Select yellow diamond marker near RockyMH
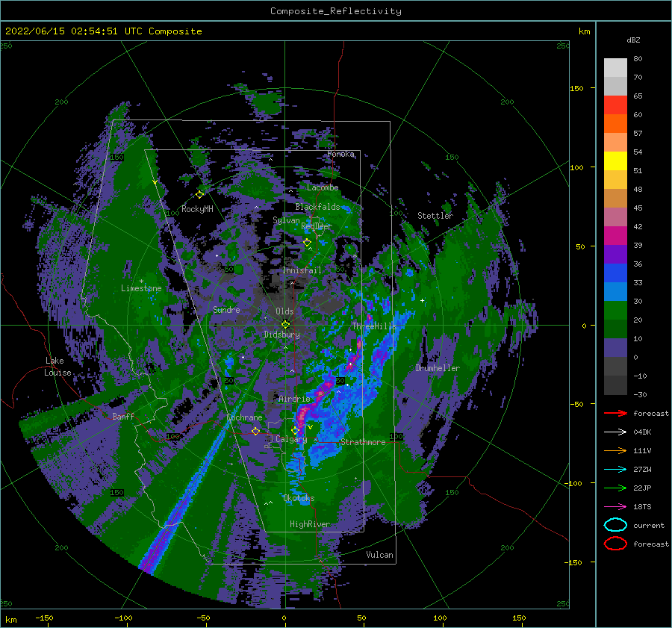 (x=199, y=194)
